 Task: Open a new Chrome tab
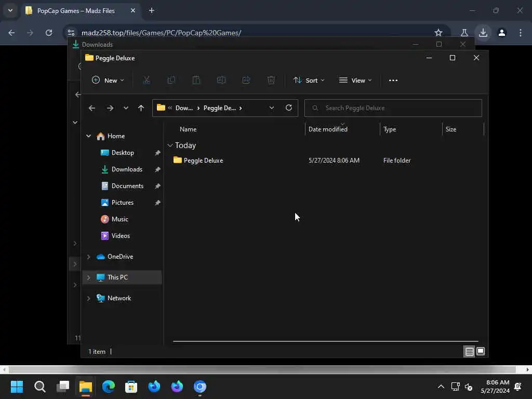click(152, 10)
